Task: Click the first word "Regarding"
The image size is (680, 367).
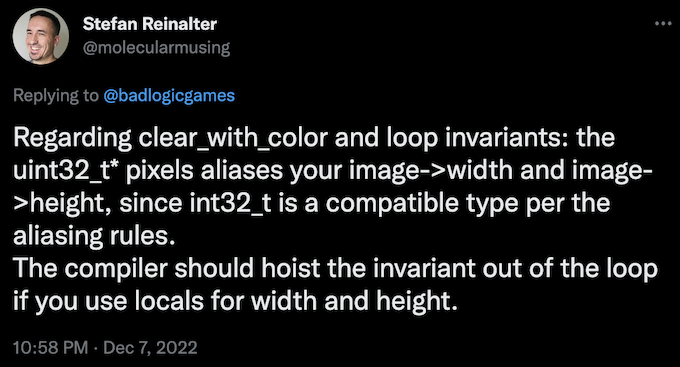Action: pyautogui.click(x=72, y=139)
